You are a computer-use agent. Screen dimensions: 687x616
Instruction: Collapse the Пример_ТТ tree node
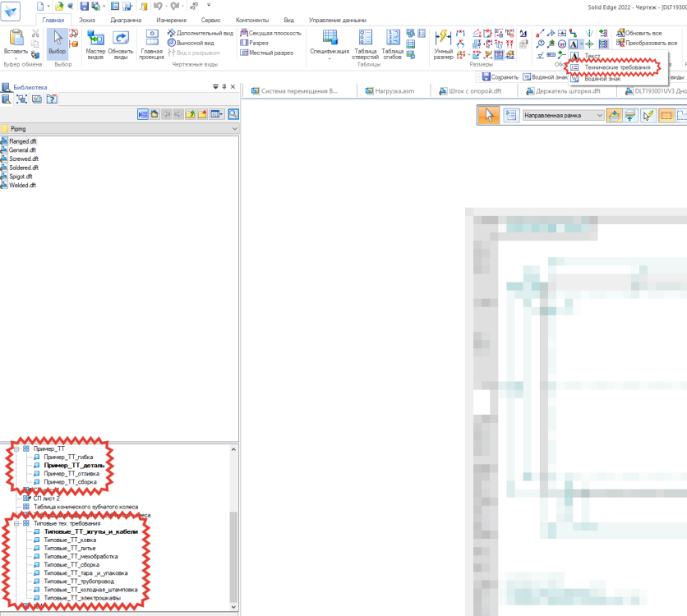point(16,448)
